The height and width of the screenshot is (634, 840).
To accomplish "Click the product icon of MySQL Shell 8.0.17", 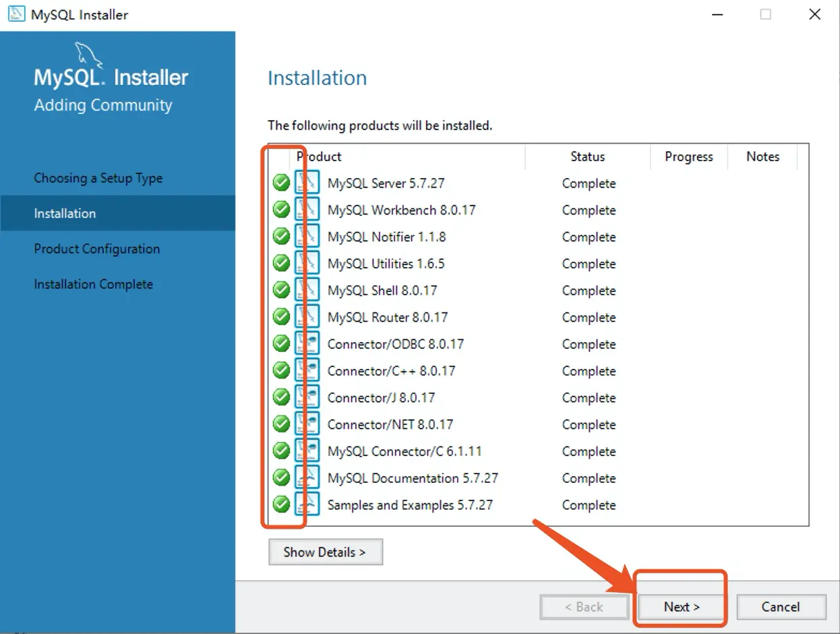I will tap(307, 290).
